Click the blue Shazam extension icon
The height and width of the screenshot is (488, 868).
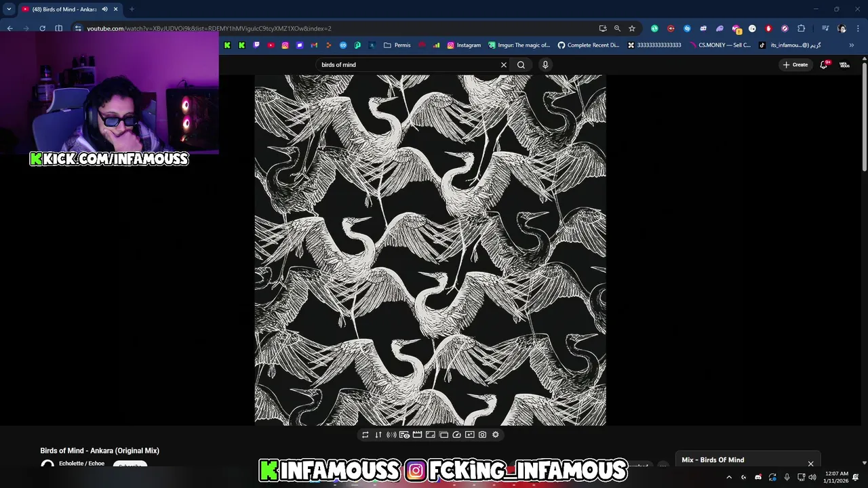687,28
